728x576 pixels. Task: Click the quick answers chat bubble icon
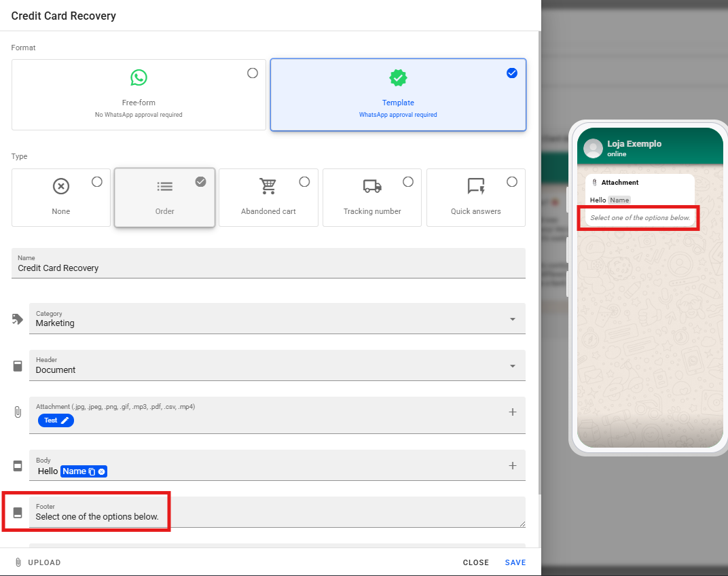point(476,186)
